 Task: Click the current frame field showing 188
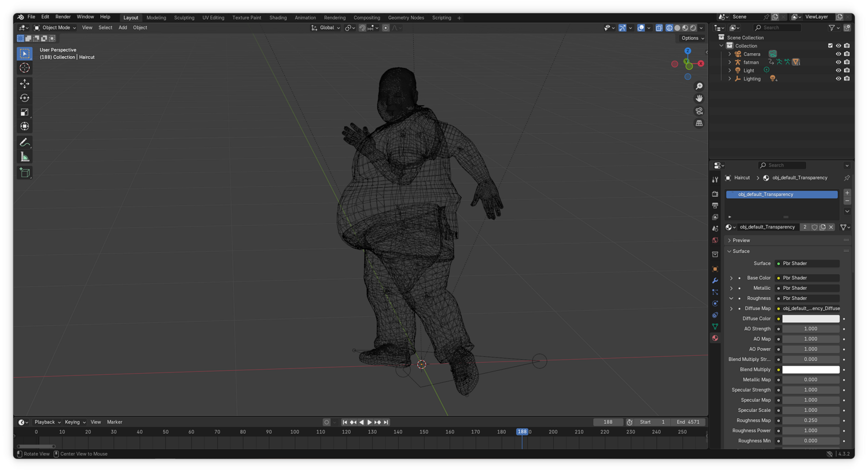coord(608,422)
